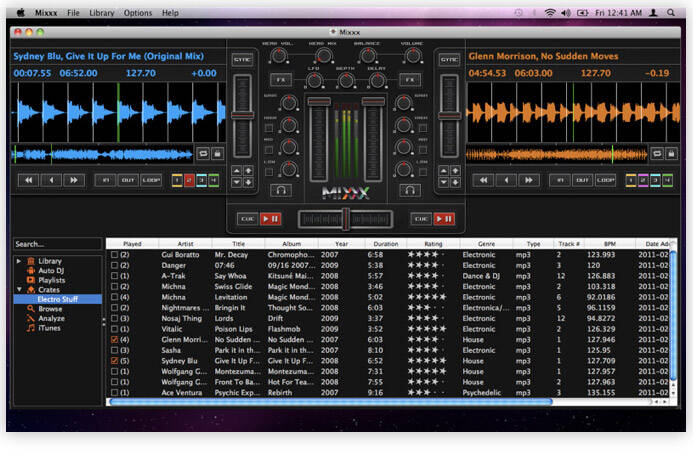This screenshot has height=464, width=693.
Task: Click the Spotlight search icon
Action: pyautogui.click(x=671, y=13)
